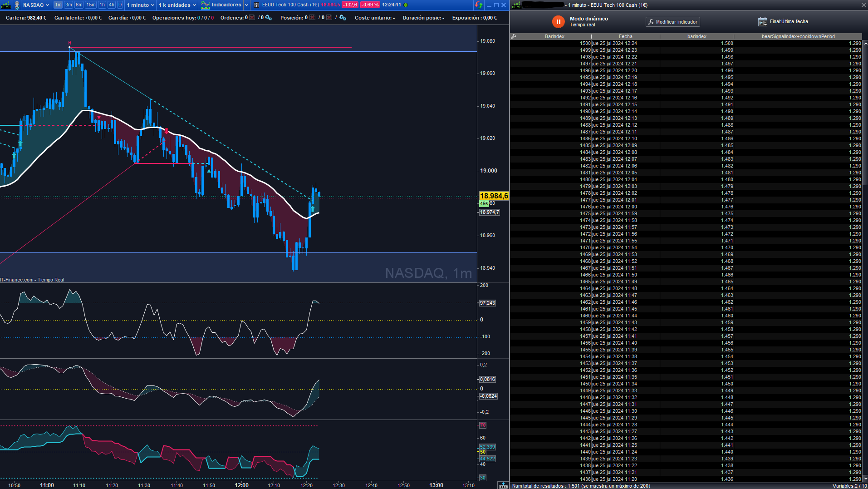Click the 52,339 RSI value label
The image size is (868, 489).
(x=487, y=447)
